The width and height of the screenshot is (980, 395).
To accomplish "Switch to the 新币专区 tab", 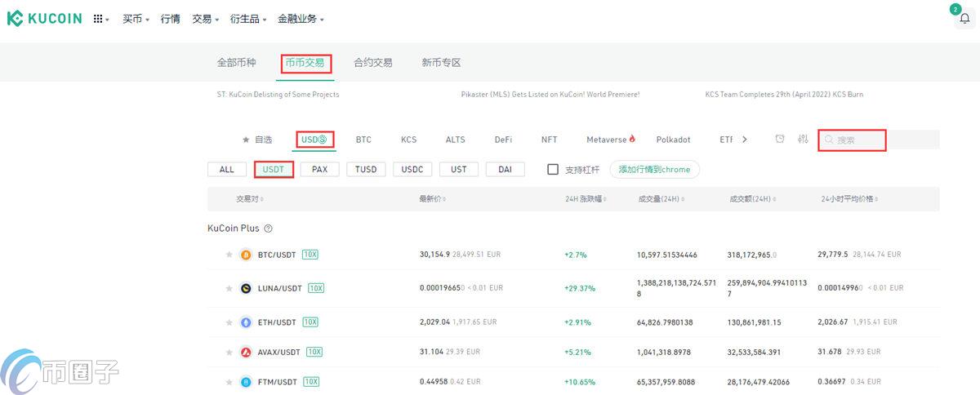I will (441, 63).
